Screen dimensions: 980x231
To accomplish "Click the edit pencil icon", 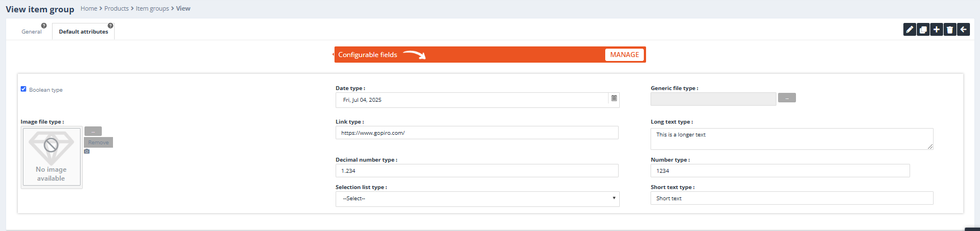I will (x=910, y=30).
